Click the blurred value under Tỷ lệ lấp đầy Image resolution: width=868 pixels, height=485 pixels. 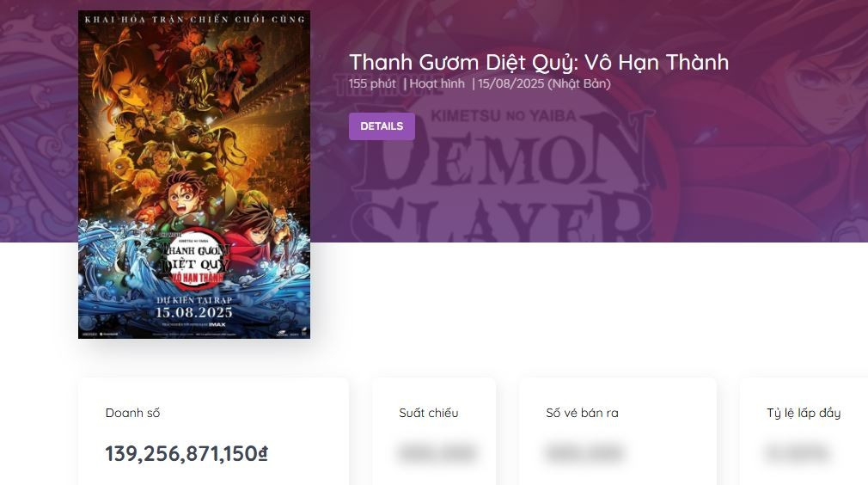(798, 453)
